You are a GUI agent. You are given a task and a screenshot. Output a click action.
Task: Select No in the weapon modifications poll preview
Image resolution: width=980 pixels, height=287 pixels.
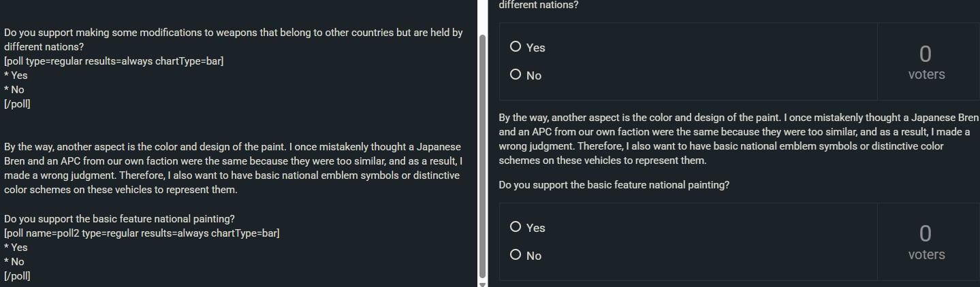pyautogui.click(x=516, y=75)
